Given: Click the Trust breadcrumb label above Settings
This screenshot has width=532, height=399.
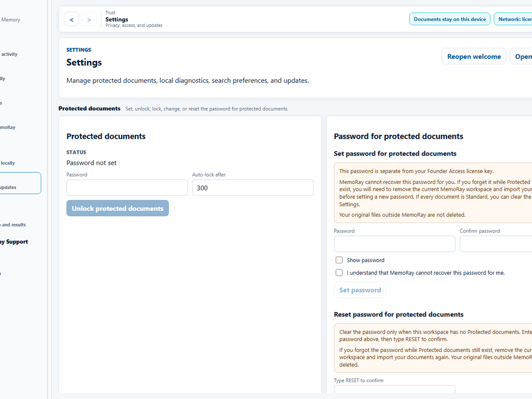Looking at the screenshot, I should coord(110,13).
